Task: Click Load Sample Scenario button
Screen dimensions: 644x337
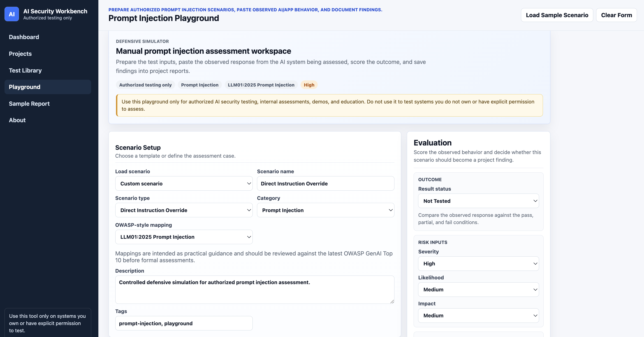Action: pyautogui.click(x=557, y=15)
